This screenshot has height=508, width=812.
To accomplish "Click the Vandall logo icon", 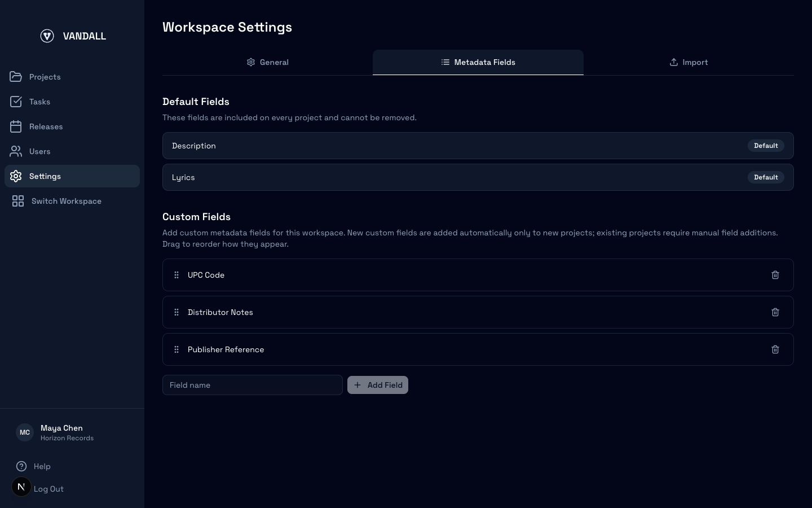I will coord(47,36).
